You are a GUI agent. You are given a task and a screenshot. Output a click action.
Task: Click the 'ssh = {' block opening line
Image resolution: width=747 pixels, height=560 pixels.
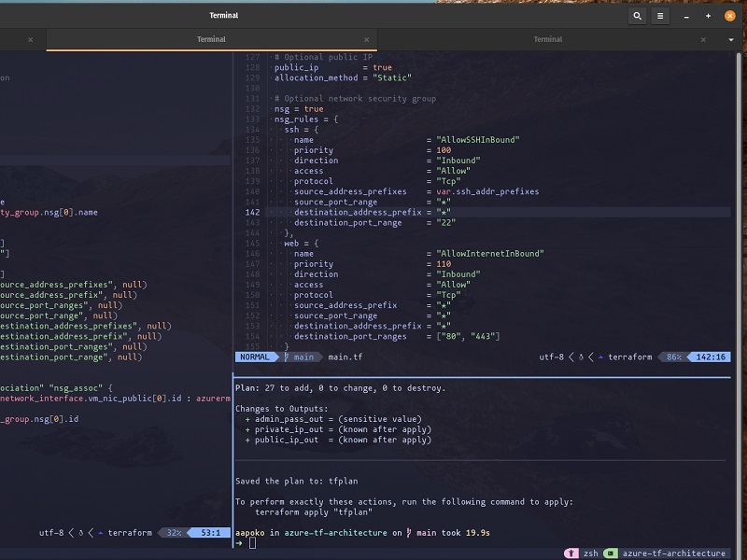tap(301, 130)
